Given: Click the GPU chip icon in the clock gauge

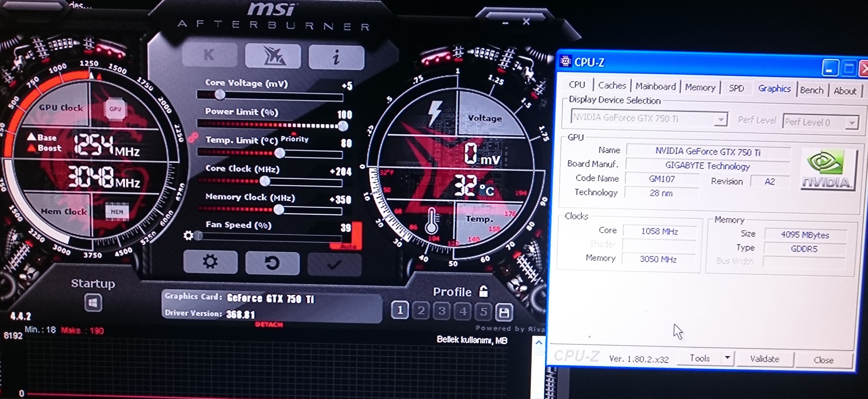Looking at the screenshot, I should coord(115,109).
